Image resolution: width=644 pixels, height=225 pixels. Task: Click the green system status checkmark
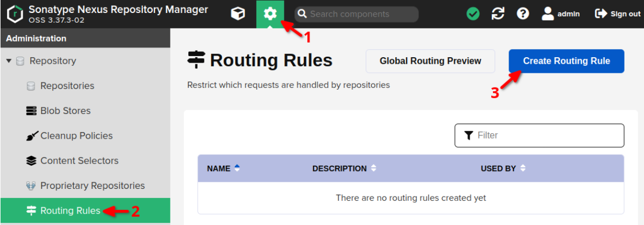(473, 14)
